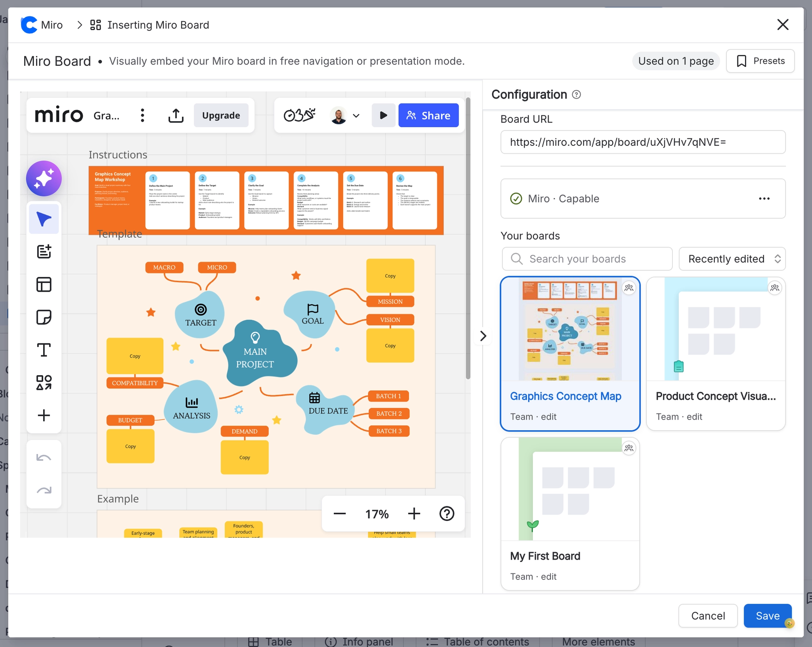812x647 pixels.
Task: Click the Miro · Capable connection row
Action: pyautogui.click(x=643, y=198)
